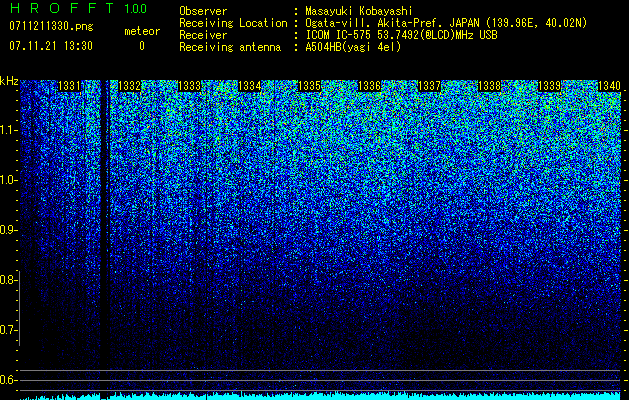Click the 1336 time marker
The height and width of the screenshot is (400, 629).
(369, 86)
